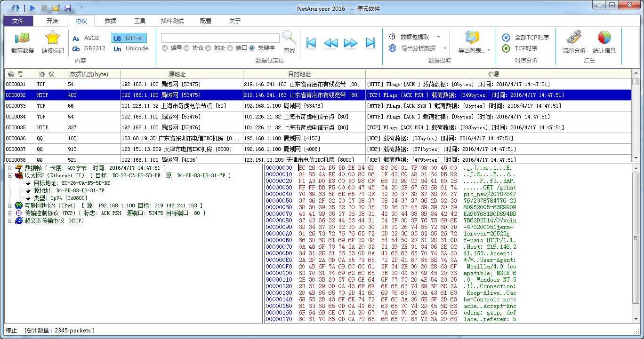644x339 pixels.
Task: Go to previous packet double-arrow icon
Action: (x=331, y=43)
